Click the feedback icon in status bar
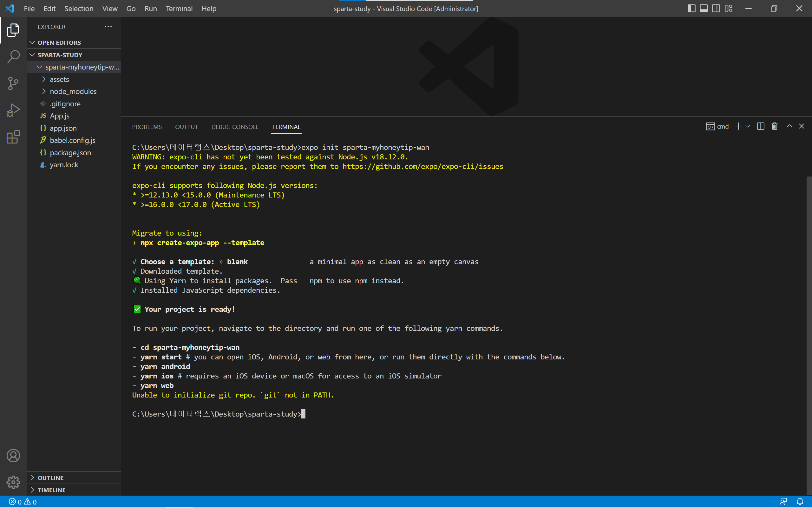The height and width of the screenshot is (508, 812). click(x=783, y=502)
